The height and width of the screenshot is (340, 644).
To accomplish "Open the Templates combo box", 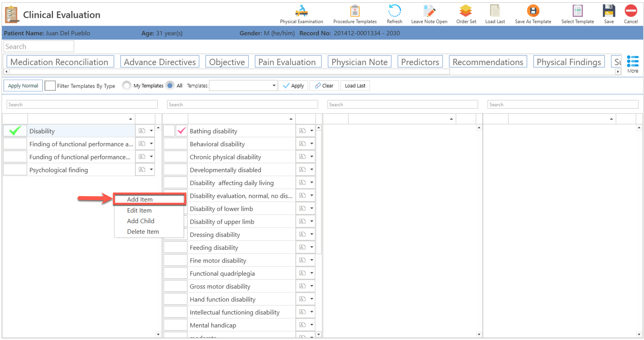I will (x=243, y=86).
